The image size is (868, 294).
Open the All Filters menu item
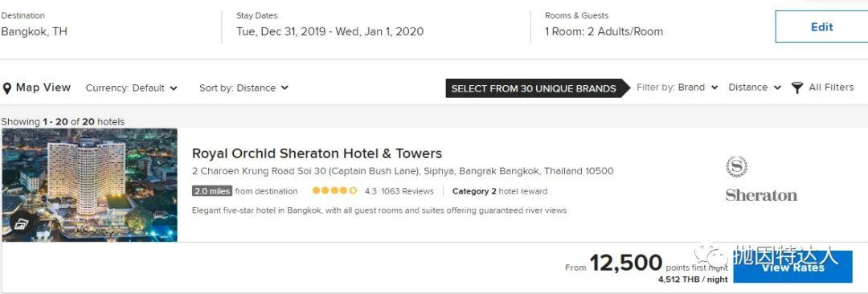tap(823, 88)
